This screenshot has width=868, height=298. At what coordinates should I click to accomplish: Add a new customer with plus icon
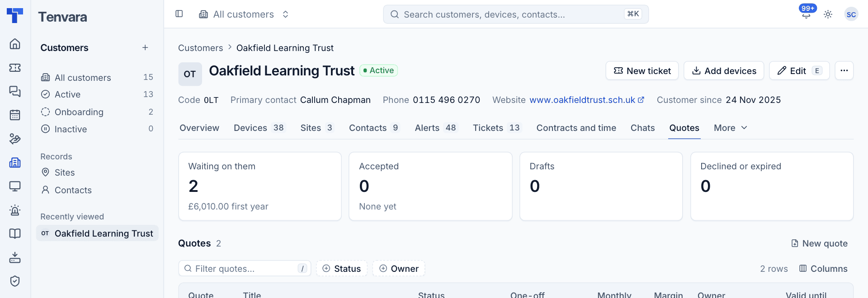(145, 48)
